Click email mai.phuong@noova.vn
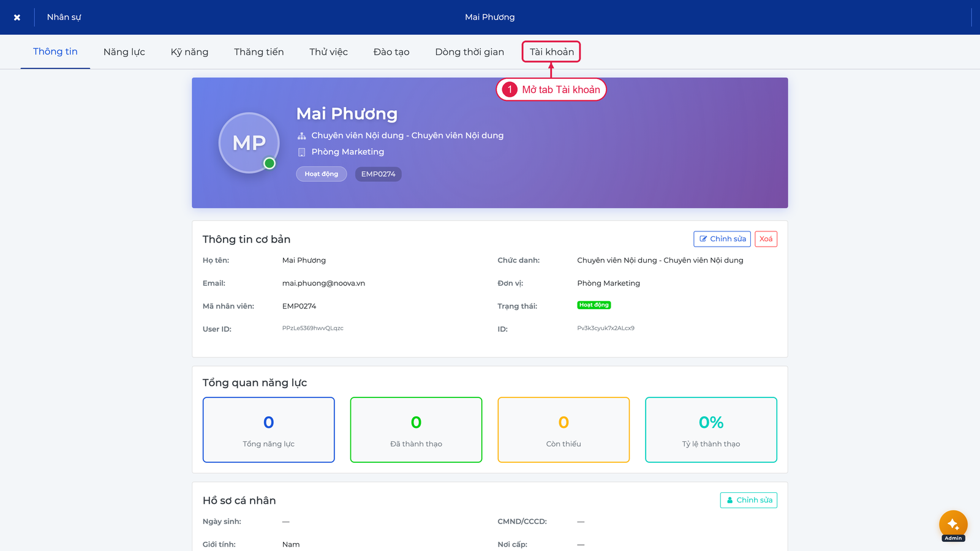The height and width of the screenshot is (551, 980). point(323,283)
